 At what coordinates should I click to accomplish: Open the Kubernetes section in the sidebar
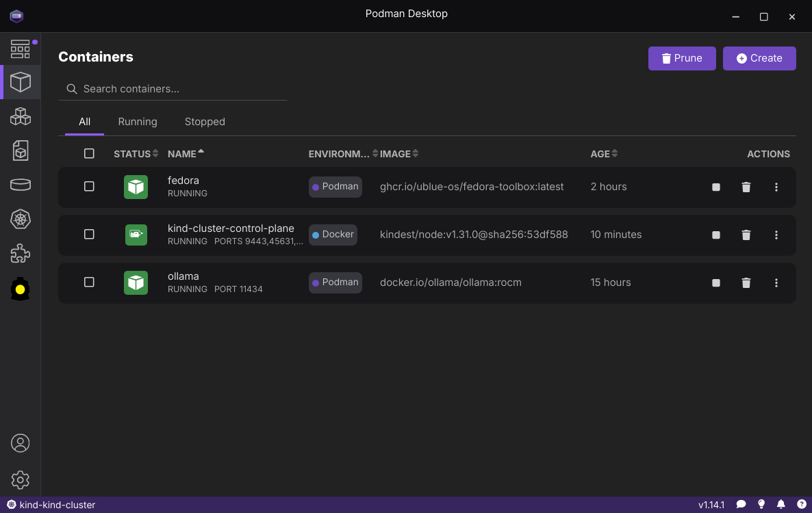click(21, 220)
